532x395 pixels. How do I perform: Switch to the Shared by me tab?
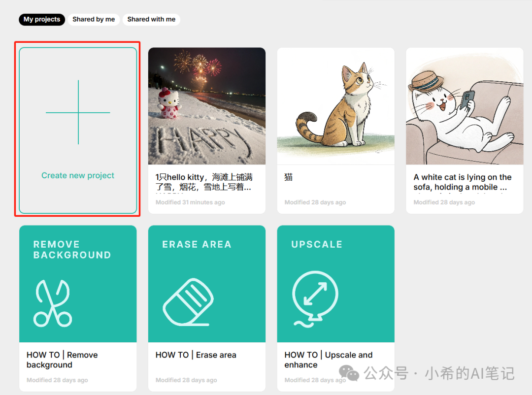pos(94,19)
